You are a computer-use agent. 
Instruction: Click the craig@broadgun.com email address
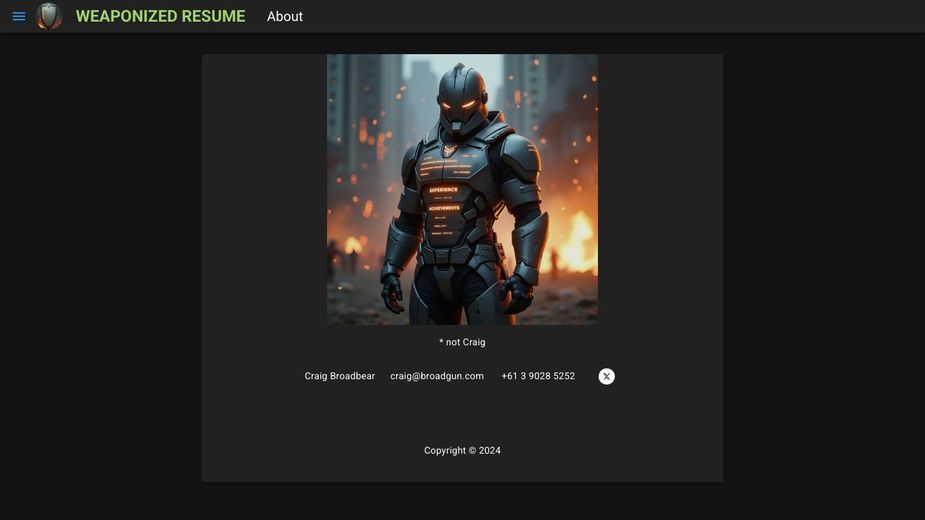click(x=437, y=376)
